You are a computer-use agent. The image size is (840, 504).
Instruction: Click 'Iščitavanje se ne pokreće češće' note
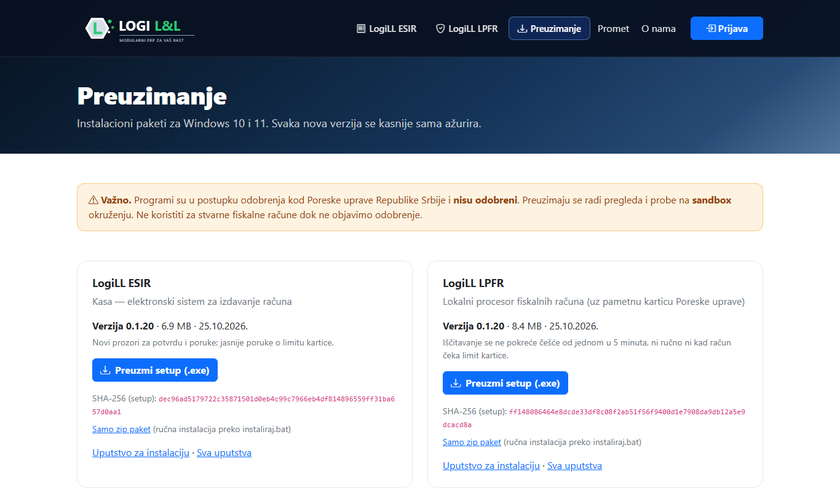click(587, 349)
